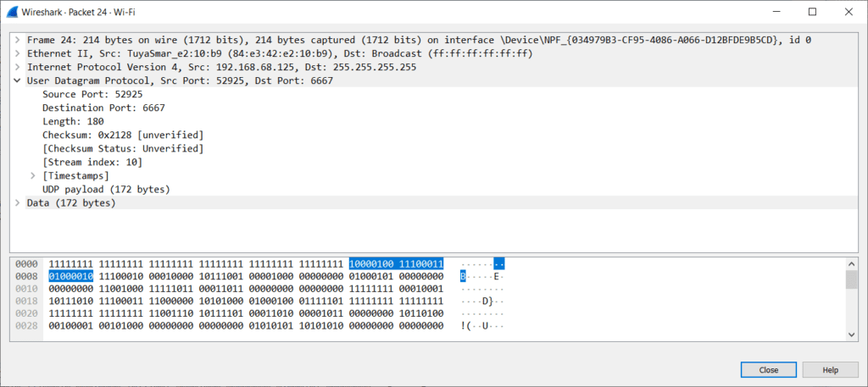
Task: Click the Wireshark shark-fin title bar icon
Action: click(12, 12)
